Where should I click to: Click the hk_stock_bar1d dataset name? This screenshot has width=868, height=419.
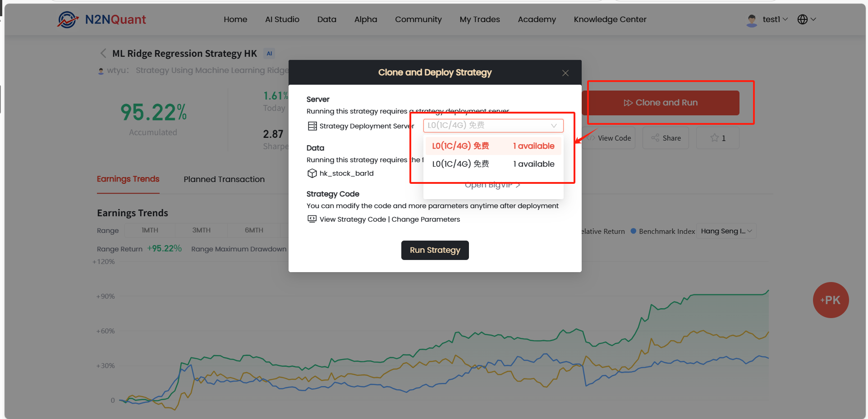tap(346, 173)
